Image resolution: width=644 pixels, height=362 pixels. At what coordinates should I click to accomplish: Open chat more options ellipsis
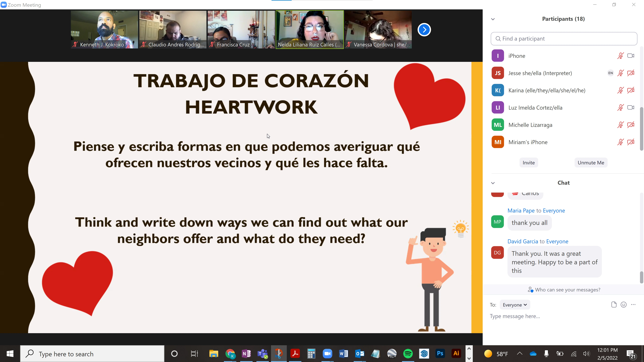pos(633,305)
